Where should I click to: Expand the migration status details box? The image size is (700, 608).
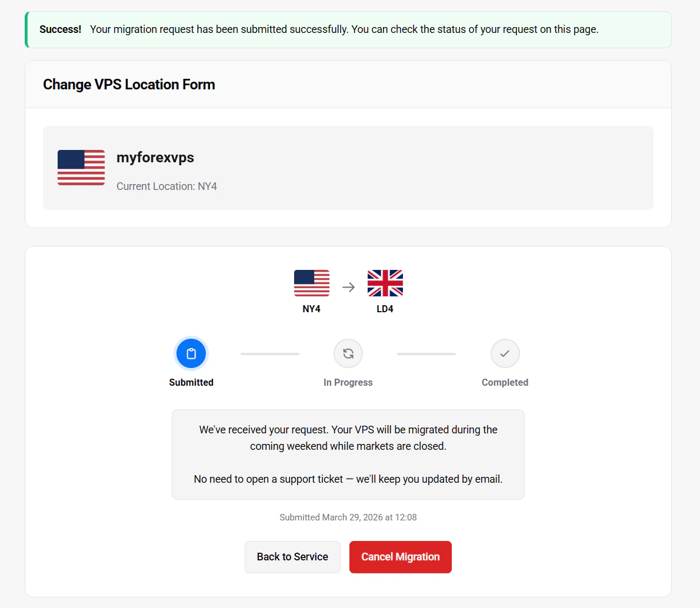pos(348,454)
